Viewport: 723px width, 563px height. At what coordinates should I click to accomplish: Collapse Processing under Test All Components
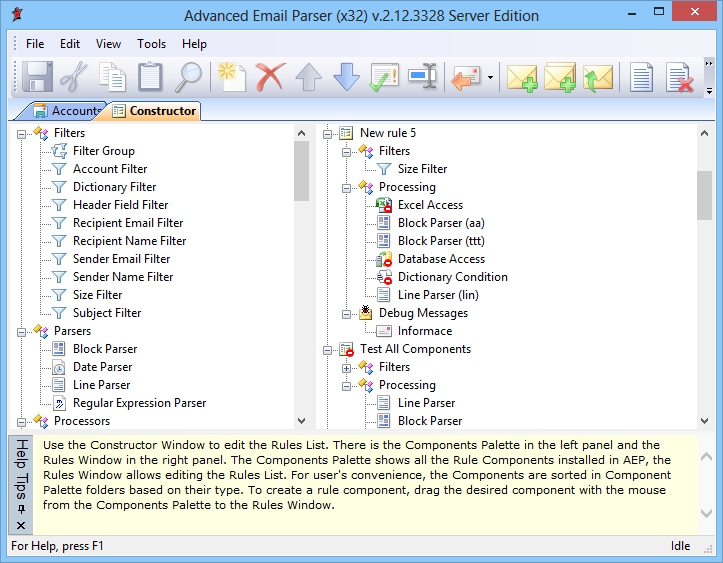(x=346, y=386)
